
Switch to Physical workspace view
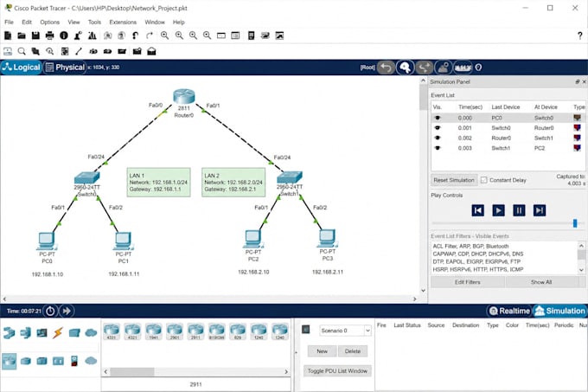(65, 67)
